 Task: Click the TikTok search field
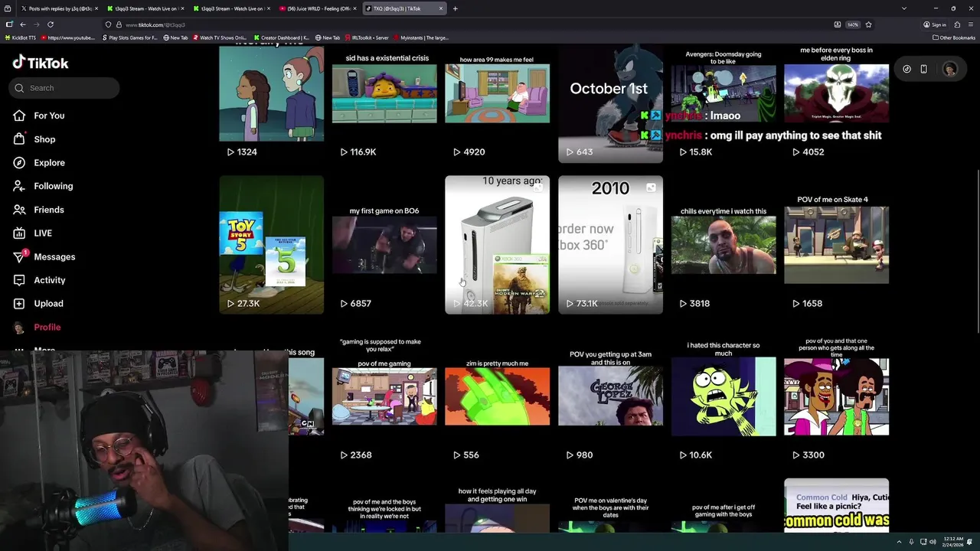click(x=65, y=88)
